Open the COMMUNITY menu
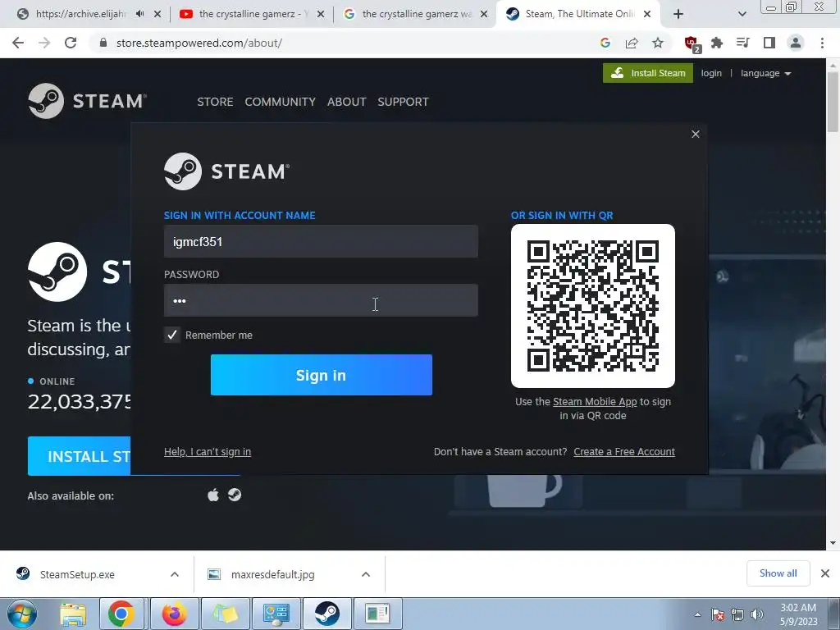840x630 pixels. point(281,102)
